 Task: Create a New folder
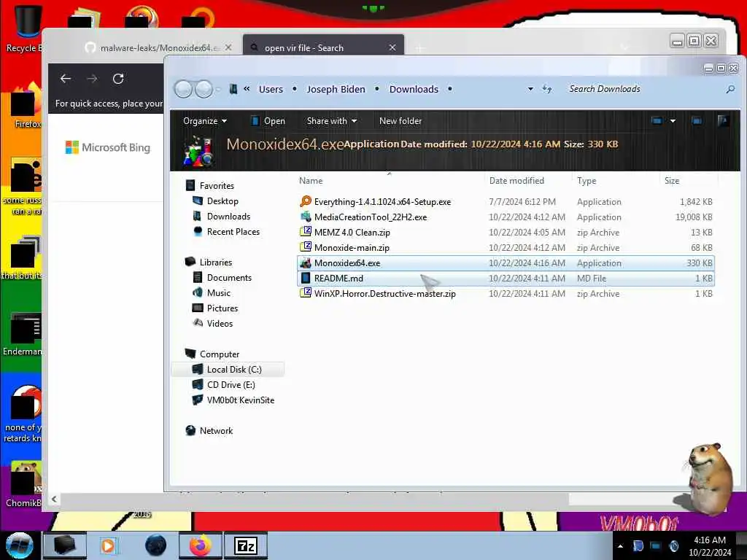click(x=400, y=121)
